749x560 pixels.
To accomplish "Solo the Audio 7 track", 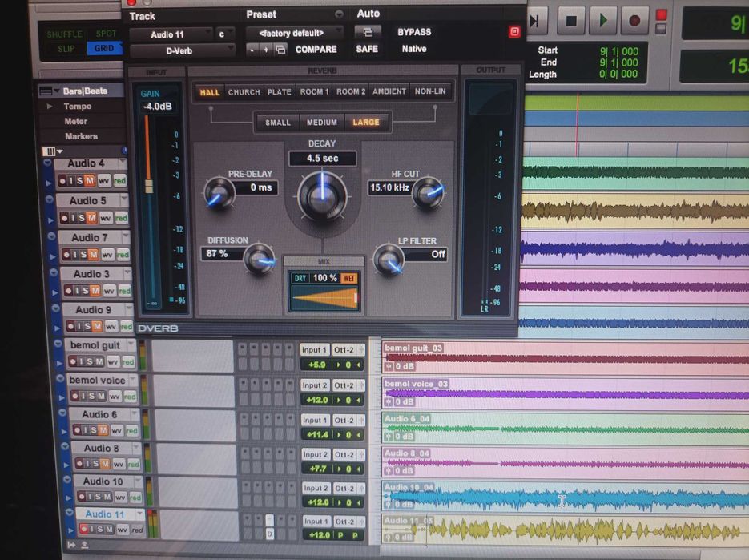I will (x=83, y=255).
